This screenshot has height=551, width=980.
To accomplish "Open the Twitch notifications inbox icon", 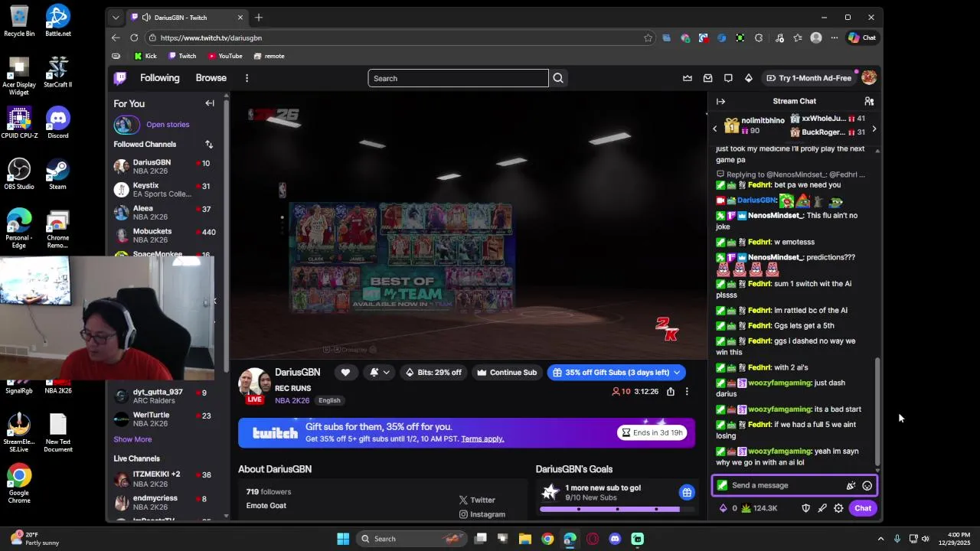I will (x=707, y=78).
